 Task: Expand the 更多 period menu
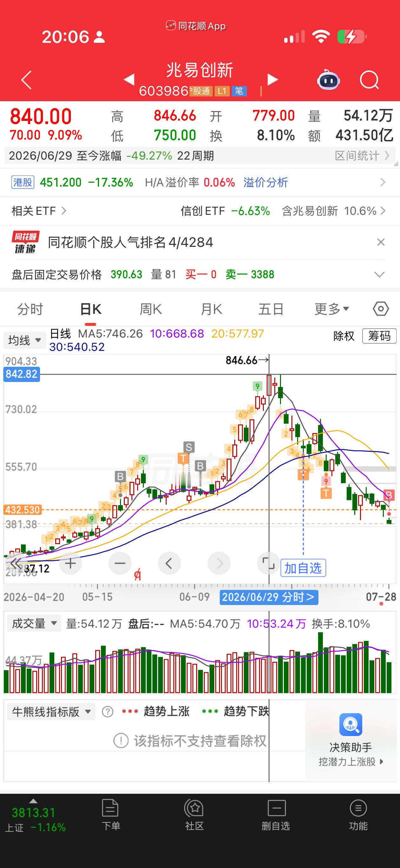click(x=332, y=309)
